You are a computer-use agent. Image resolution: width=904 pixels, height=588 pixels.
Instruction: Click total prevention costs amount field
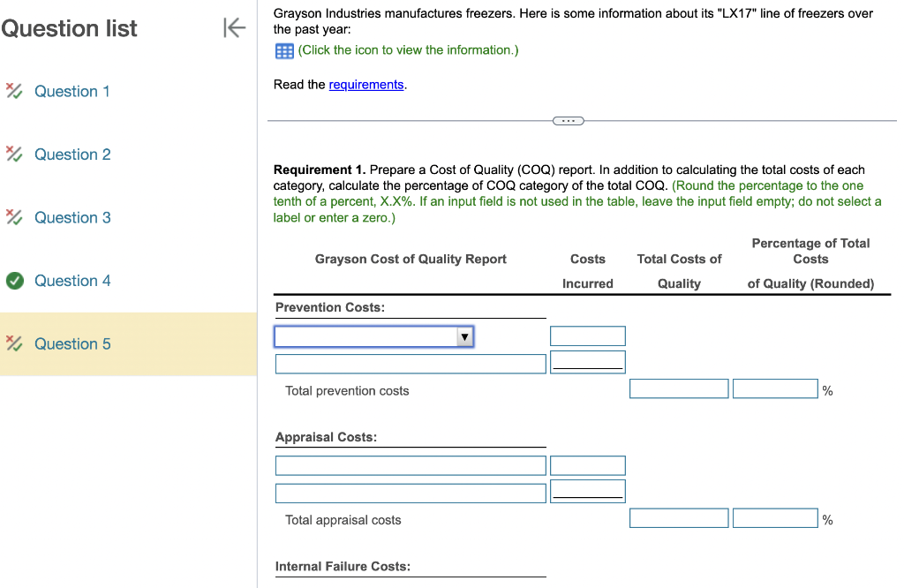(x=679, y=388)
